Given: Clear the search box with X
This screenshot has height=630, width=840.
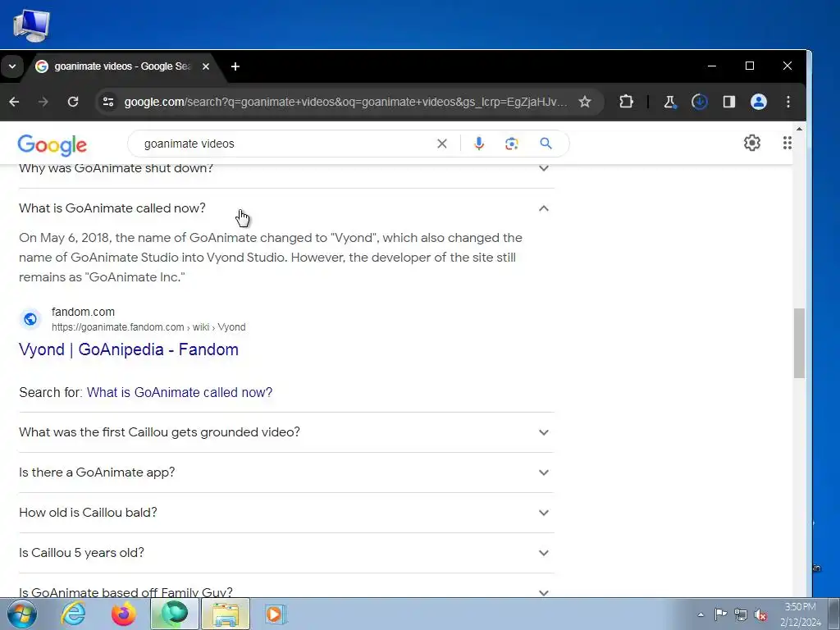Looking at the screenshot, I should (x=442, y=144).
